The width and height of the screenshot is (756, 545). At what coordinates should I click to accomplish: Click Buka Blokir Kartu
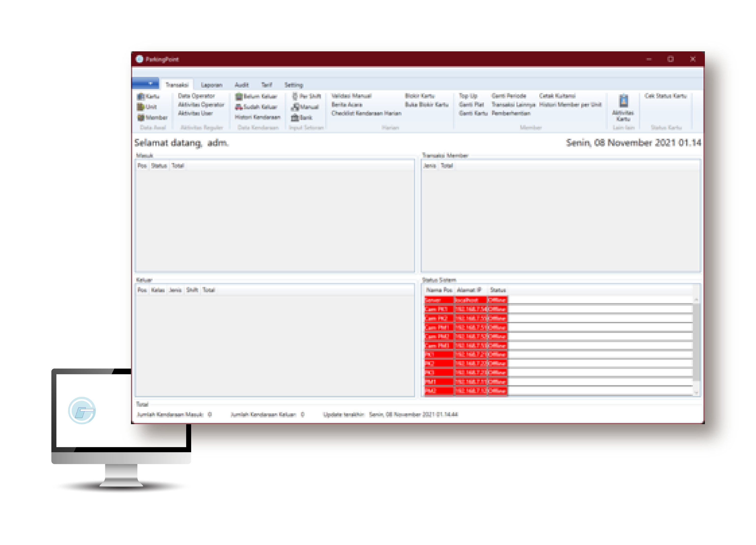point(427,105)
